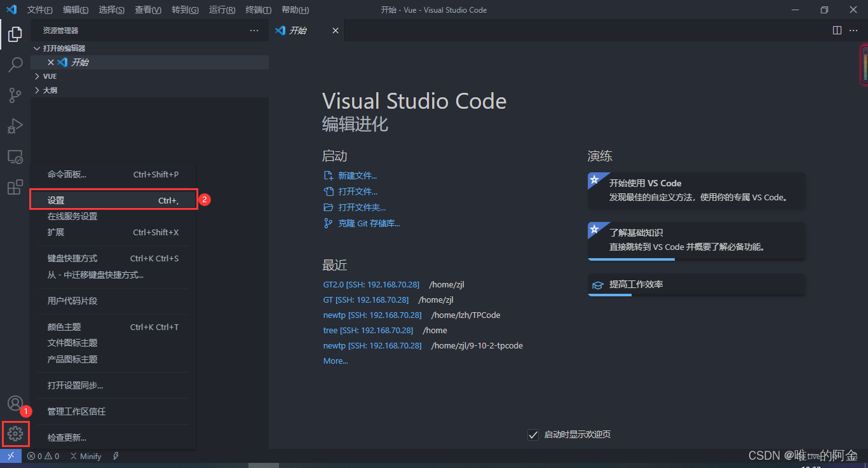Click the Minify status bar item

click(86, 456)
